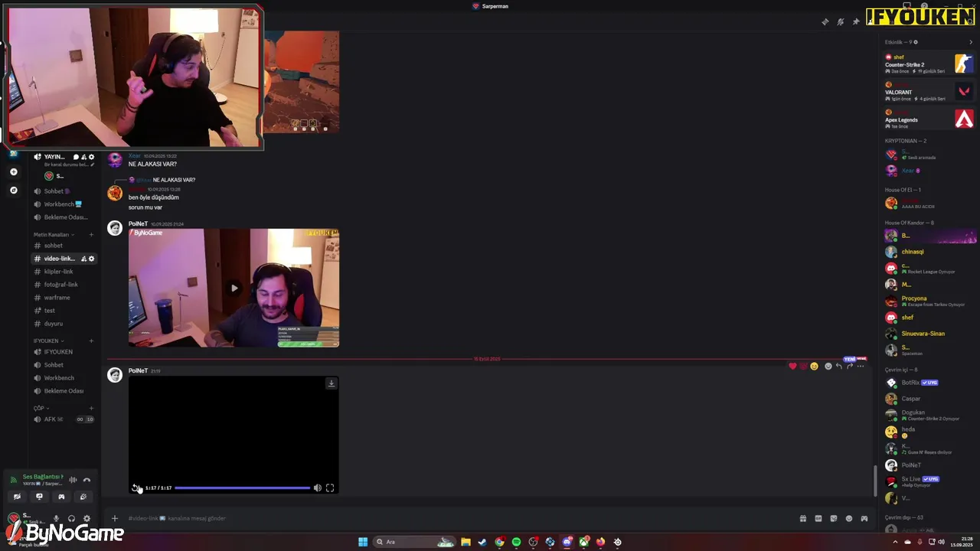Toggle screen share in voice panel
The image size is (980, 551).
tap(39, 497)
